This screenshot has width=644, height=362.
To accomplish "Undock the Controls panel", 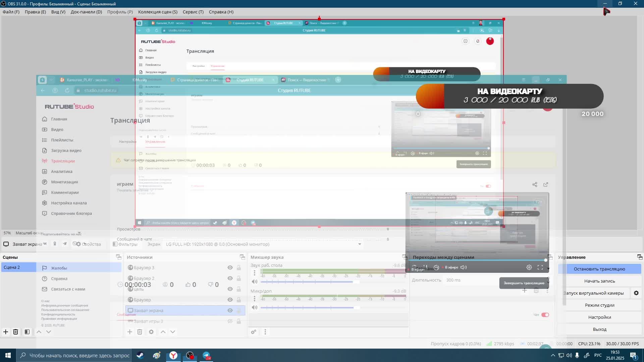I will pos(640,257).
